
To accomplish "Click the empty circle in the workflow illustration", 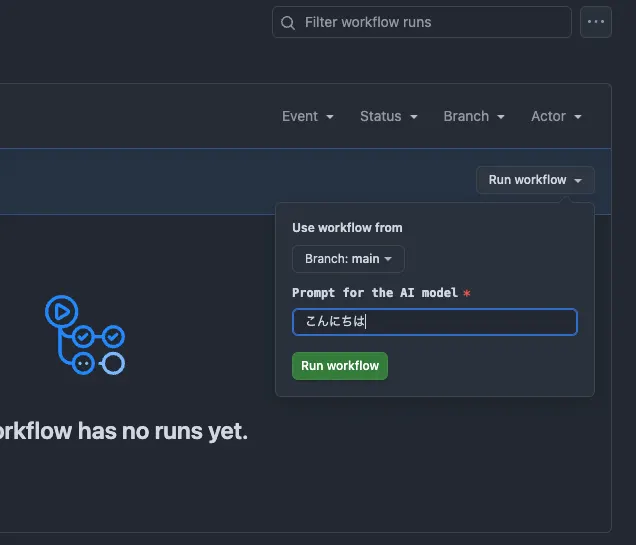I will click(x=113, y=363).
